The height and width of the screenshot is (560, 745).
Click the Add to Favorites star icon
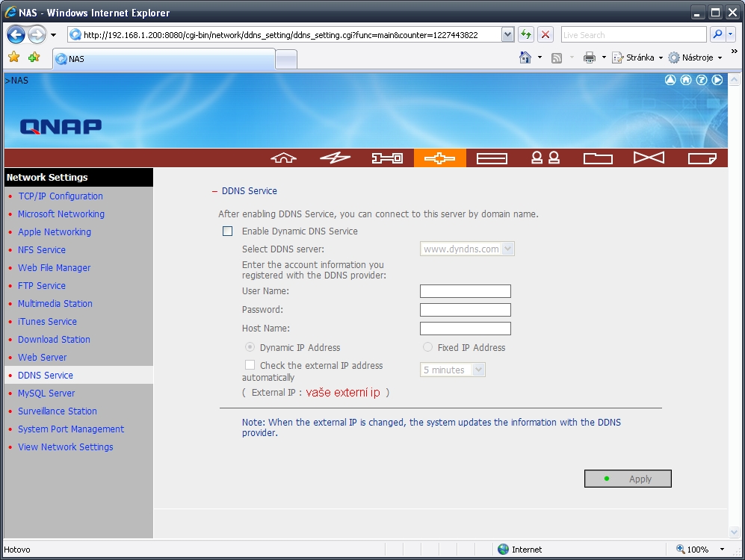coord(34,57)
